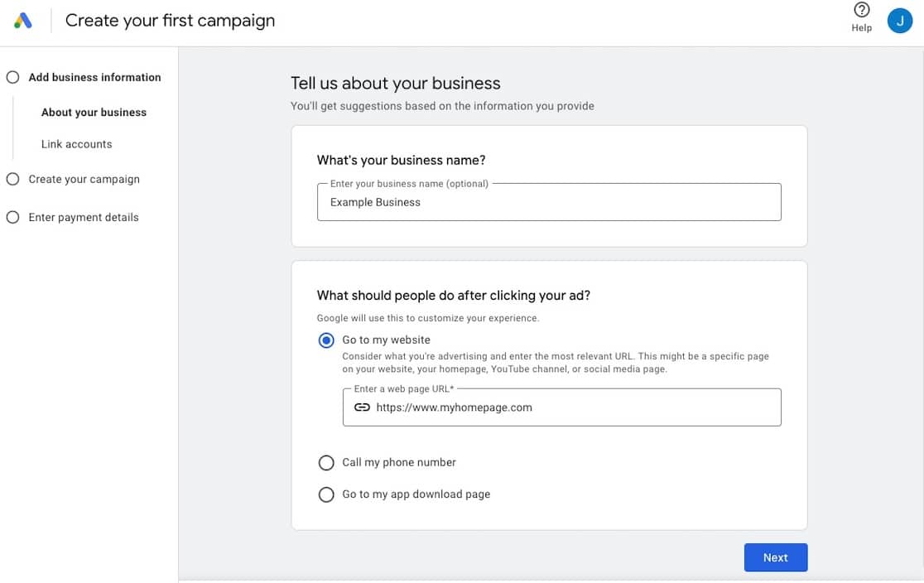The width and height of the screenshot is (924, 583).
Task: Click the Google Ads logo
Action: coord(23,21)
